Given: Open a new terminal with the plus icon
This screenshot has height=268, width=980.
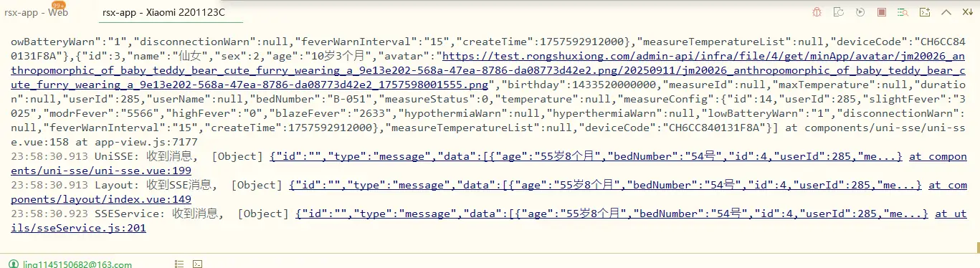Looking at the screenshot, I should [925, 12].
